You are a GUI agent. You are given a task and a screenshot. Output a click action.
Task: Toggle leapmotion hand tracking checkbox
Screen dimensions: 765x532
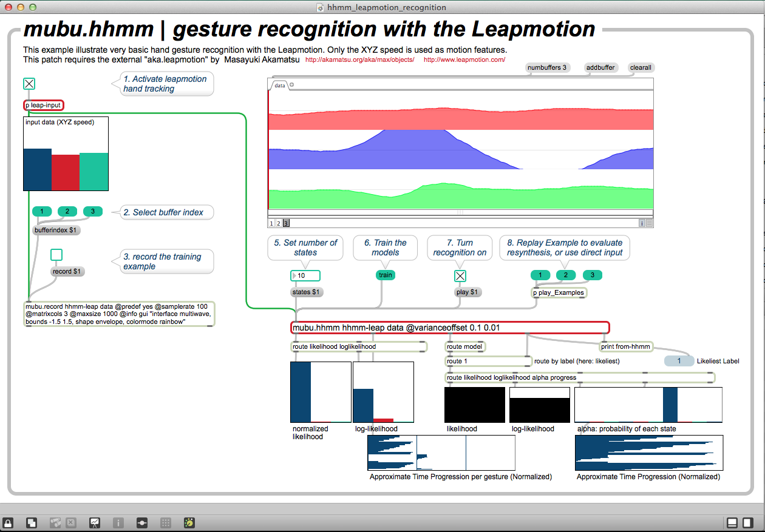(29, 84)
